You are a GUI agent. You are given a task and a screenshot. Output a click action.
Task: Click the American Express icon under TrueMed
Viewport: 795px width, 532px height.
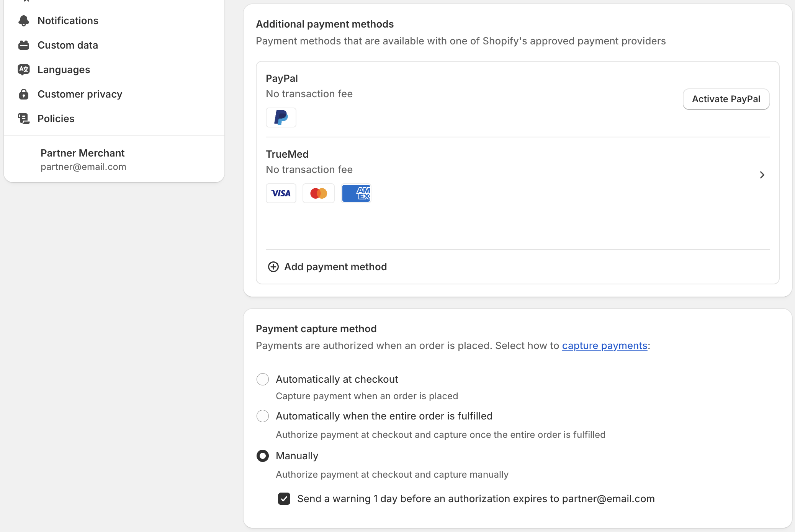point(356,193)
